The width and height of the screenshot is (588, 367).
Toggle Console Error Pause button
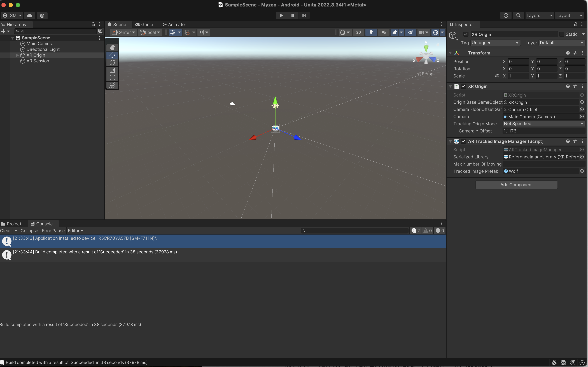(53, 231)
